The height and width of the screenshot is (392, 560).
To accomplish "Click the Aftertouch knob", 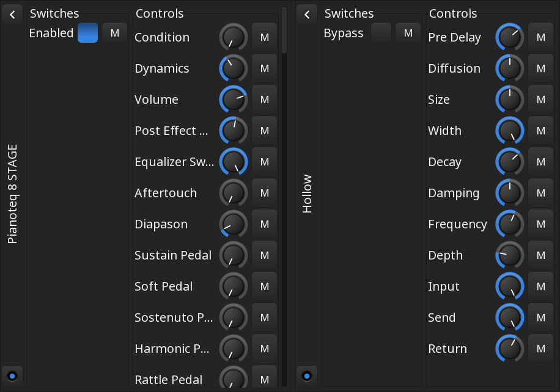I will [x=233, y=193].
